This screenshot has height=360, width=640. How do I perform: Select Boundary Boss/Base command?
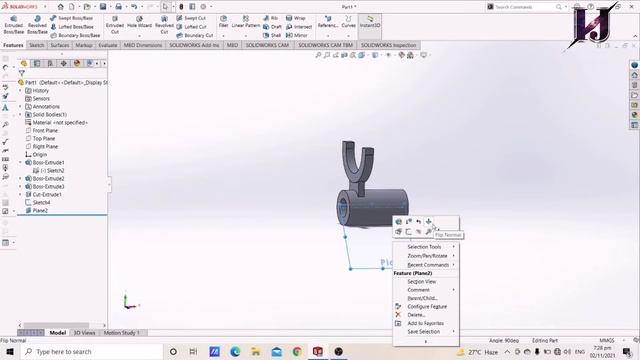coord(75,36)
